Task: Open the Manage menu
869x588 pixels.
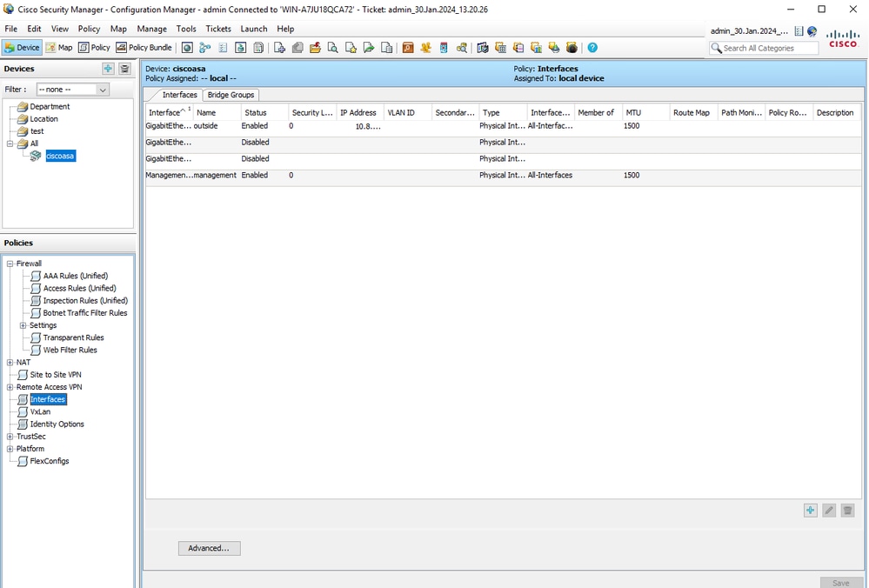Action: point(152,29)
